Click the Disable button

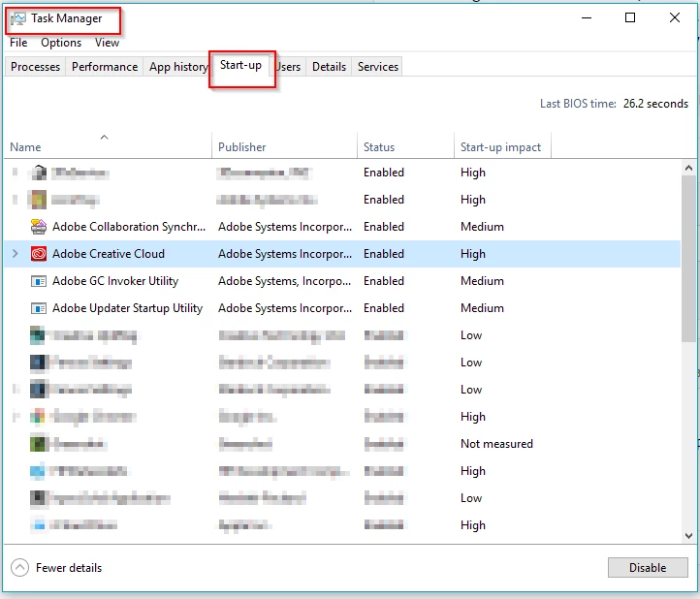tap(648, 568)
